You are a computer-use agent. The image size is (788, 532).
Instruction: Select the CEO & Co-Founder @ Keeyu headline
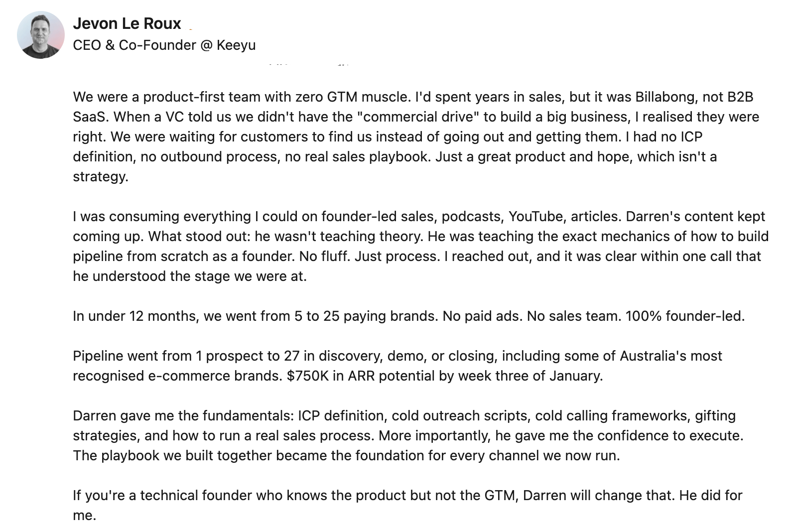(x=164, y=45)
